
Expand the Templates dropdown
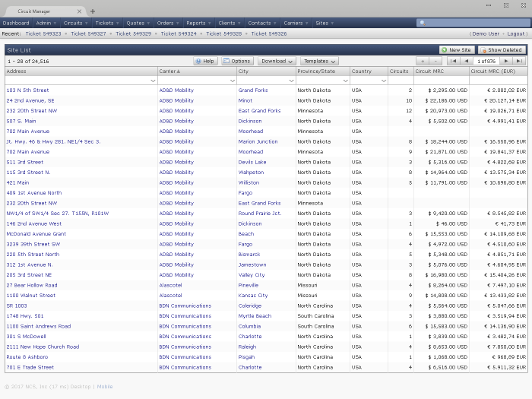pyautogui.click(x=319, y=61)
